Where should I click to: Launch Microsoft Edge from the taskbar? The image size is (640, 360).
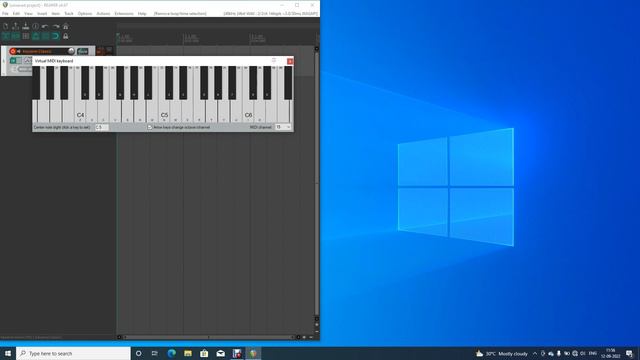(171, 353)
